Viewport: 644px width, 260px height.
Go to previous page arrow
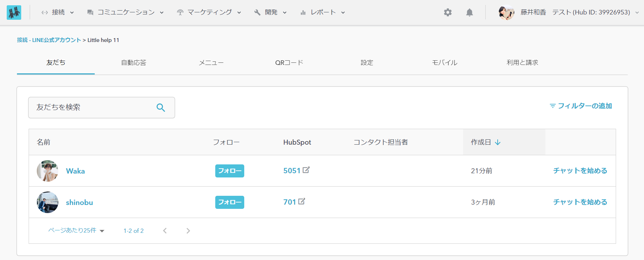pyautogui.click(x=165, y=231)
